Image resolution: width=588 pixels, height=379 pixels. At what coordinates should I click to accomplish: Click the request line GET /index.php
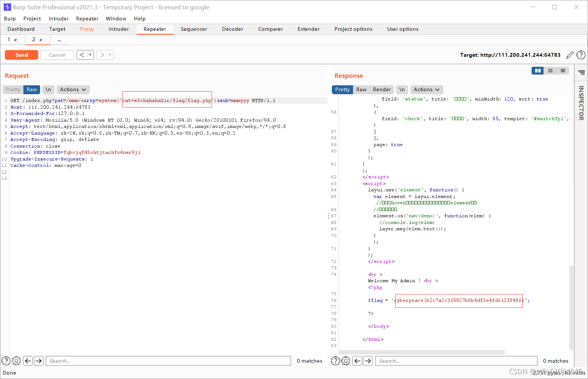(x=143, y=100)
